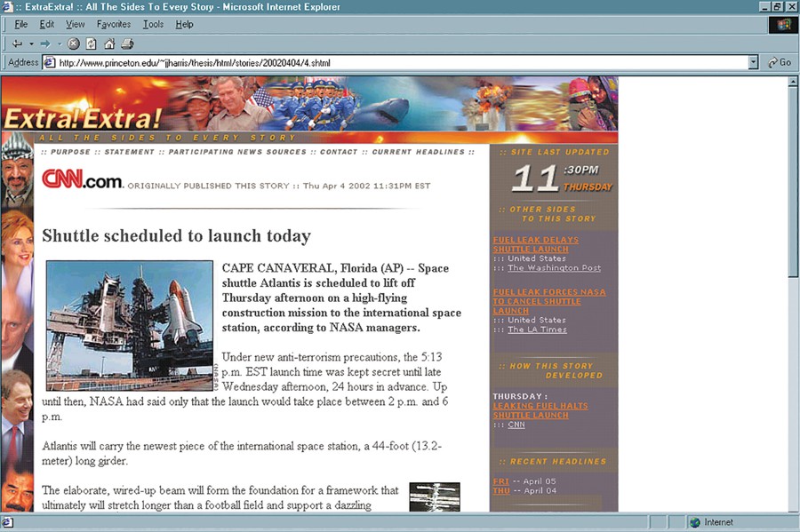This screenshot has width=800, height=532.
Task: Click the Print icon in toolbar
Action: tap(126, 44)
